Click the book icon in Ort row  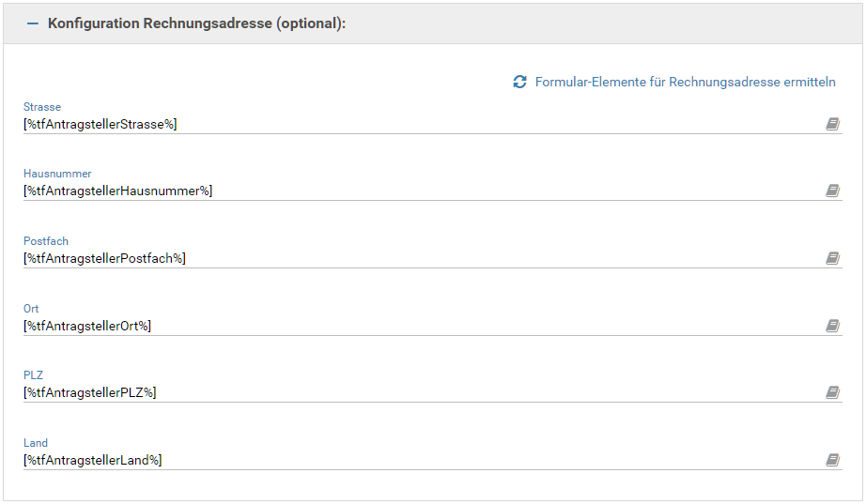[x=832, y=326]
